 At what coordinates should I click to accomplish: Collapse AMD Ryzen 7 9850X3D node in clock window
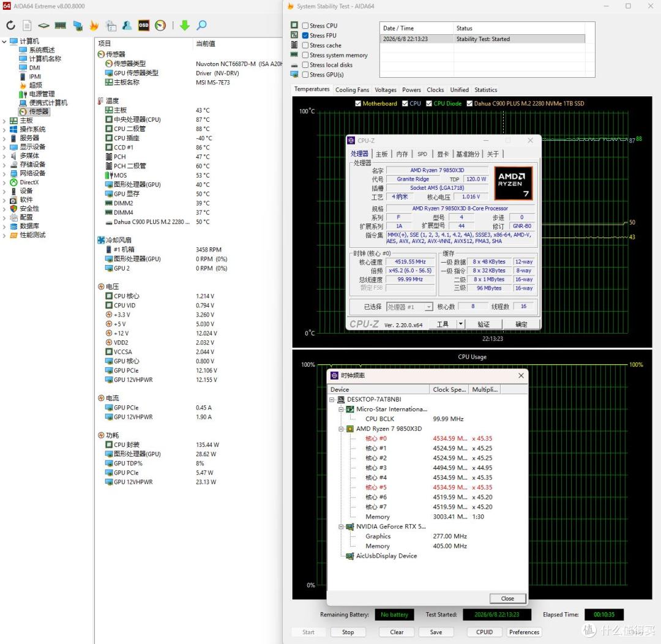341,429
